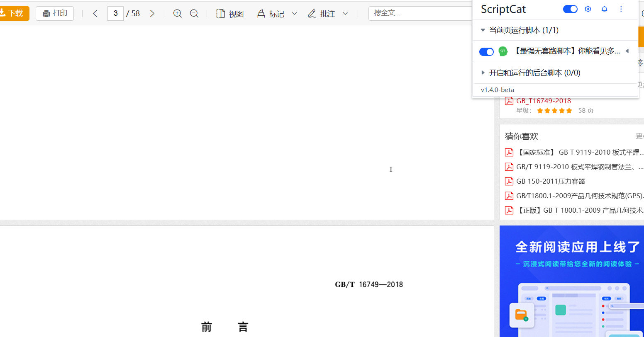Click the page number input field
The width and height of the screenshot is (644, 337).
[x=115, y=14]
